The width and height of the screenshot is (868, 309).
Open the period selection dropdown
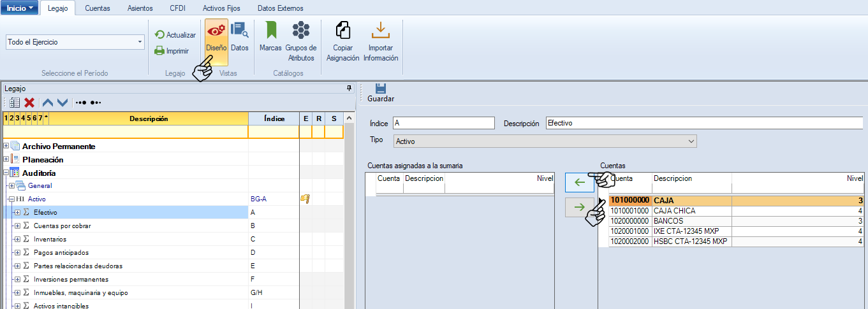coord(140,43)
